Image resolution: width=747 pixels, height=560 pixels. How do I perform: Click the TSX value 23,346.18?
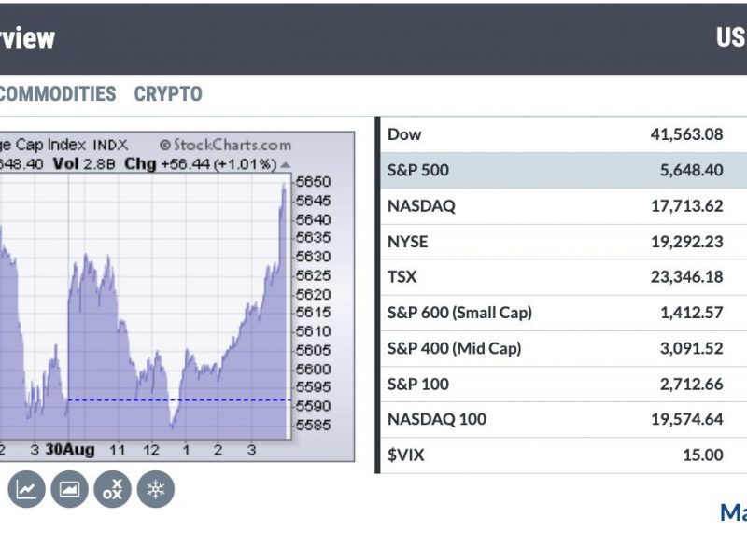tap(687, 277)
